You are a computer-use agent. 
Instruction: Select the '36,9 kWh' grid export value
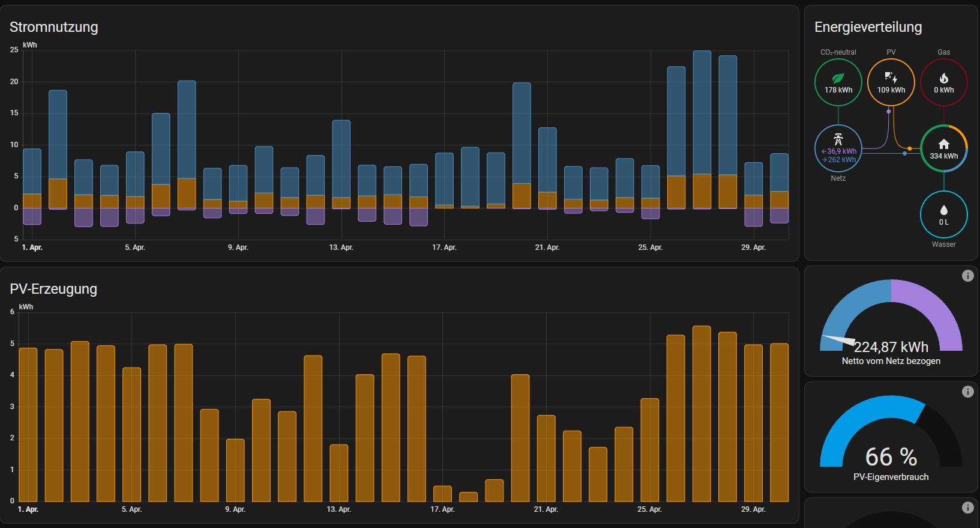pyautogui.click(x=839, y=151)
